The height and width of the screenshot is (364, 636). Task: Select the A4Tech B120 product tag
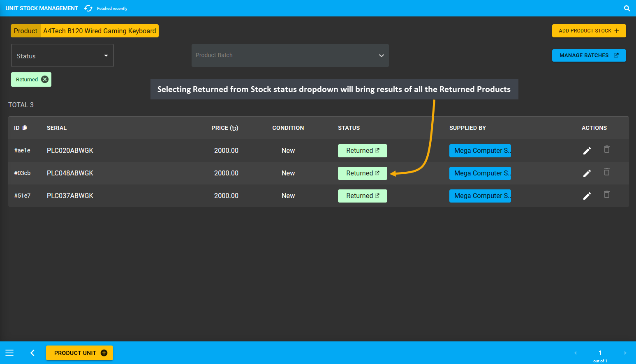pyautogui.click(x=85, y=31)
